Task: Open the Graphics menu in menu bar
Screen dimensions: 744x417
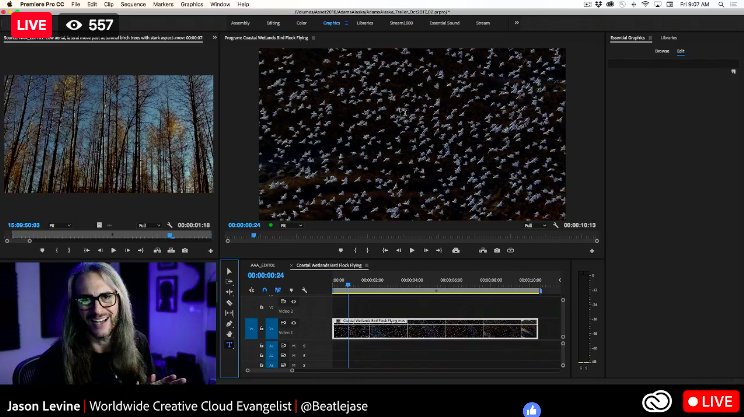Action: (192, 4)
